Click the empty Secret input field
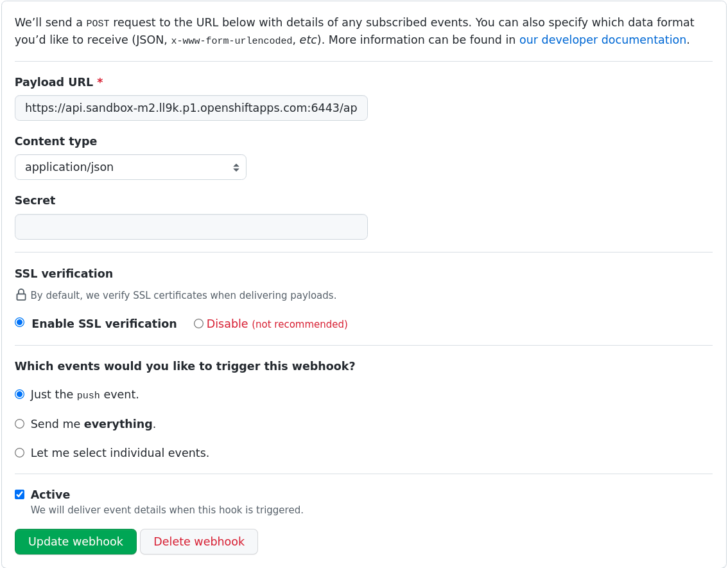Image resolution: width=728 pixels, height=568 pixels. [191, 226]
